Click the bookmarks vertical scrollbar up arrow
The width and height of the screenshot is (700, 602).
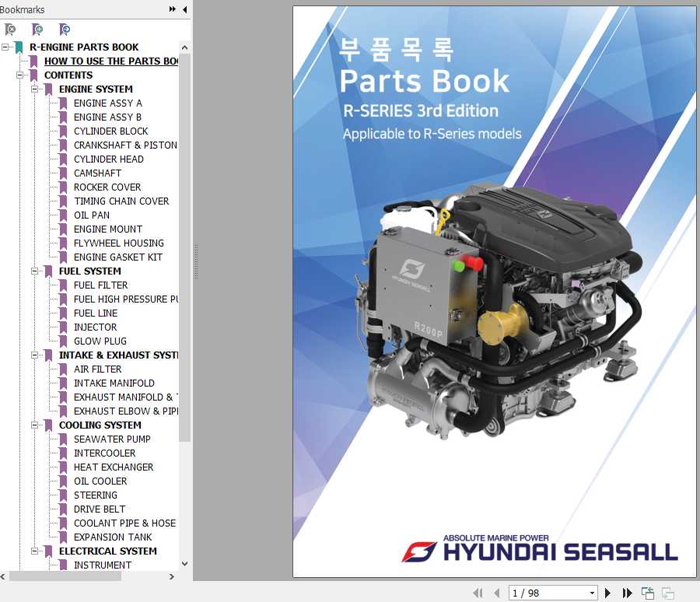tap(185, 47)
